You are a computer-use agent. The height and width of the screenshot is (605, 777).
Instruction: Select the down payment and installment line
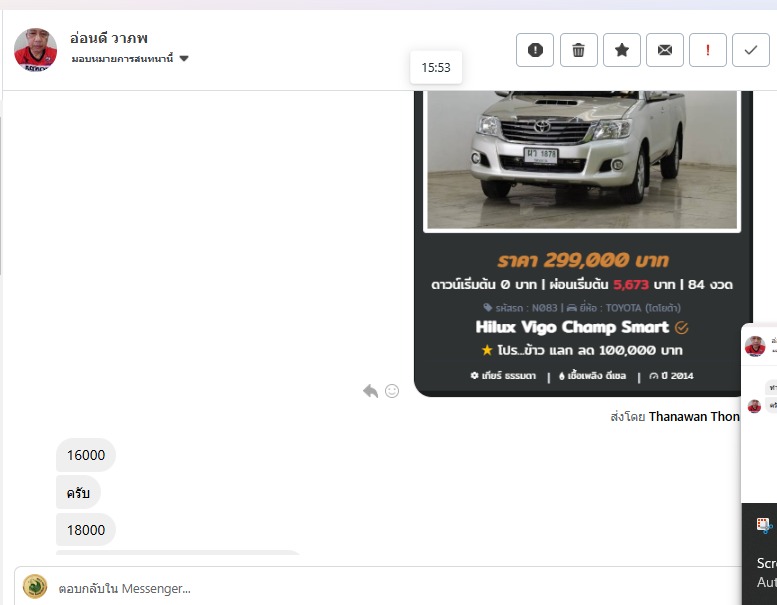pos(582,284)
